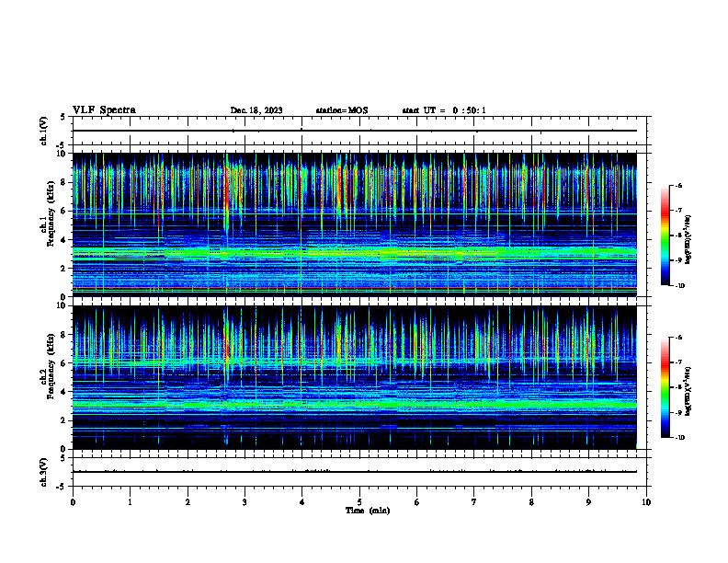
Task: Click time axis tick label "1"
Action: pyautogui.click(x=130, y=502)
